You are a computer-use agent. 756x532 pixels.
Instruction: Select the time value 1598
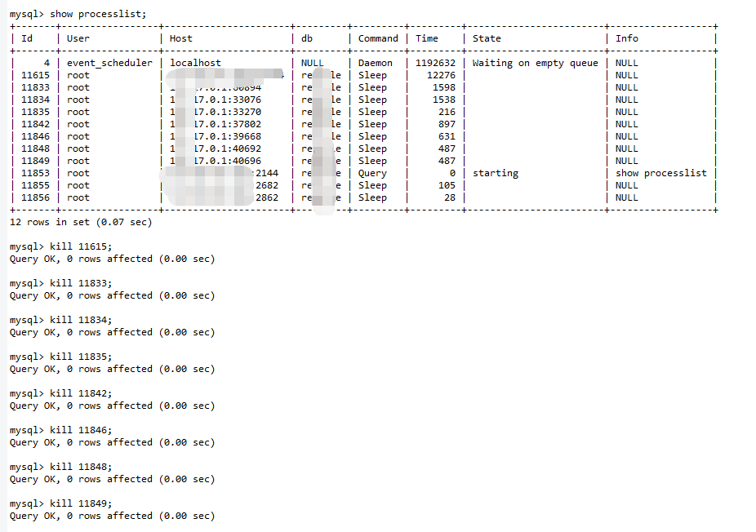tap(444, 87)
